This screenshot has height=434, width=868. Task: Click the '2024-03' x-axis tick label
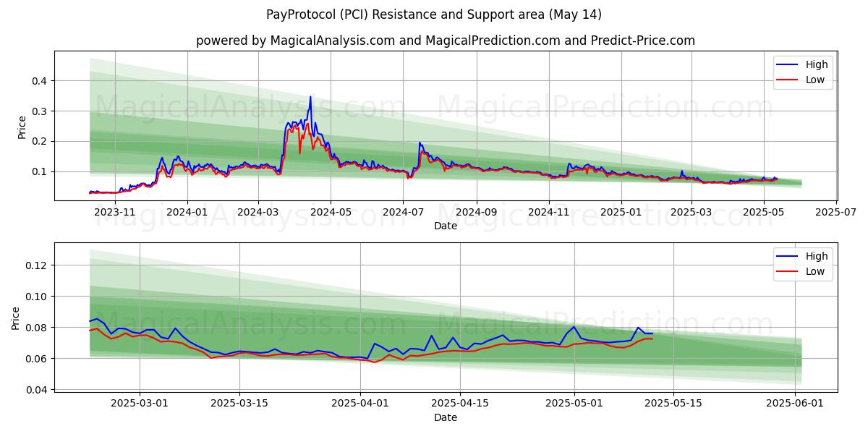(258, 212)
